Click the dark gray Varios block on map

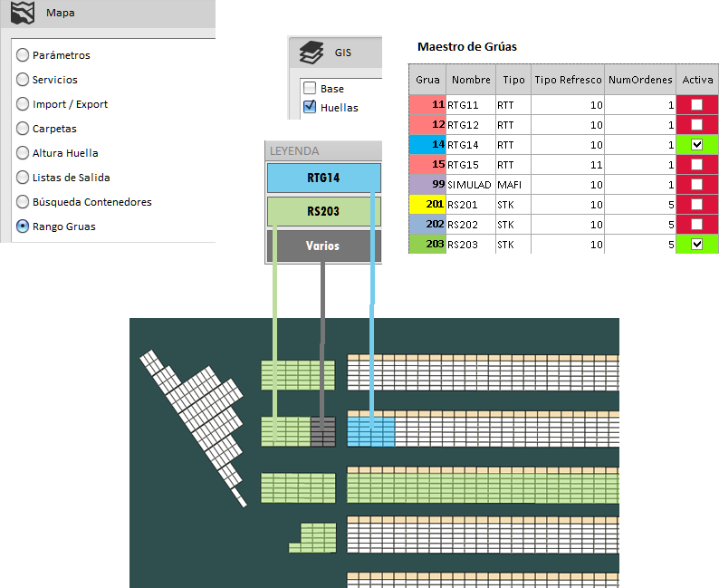point(323,432)
